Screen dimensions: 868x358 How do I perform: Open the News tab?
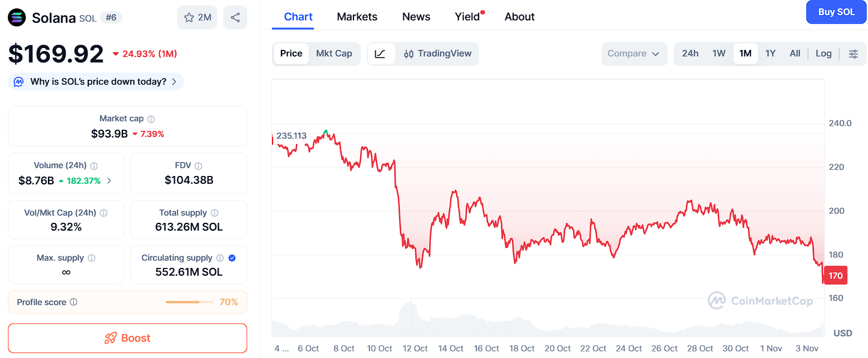[416, 16]
